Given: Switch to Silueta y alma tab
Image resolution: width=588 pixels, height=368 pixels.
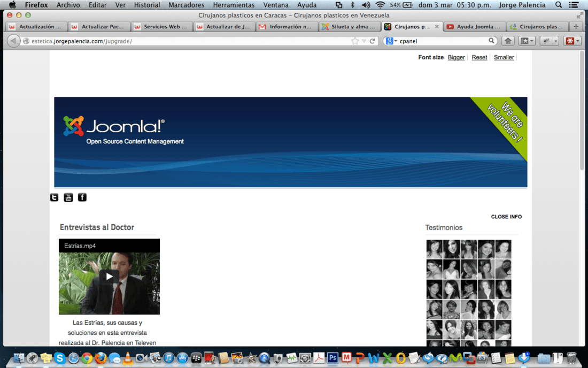Looking at the screenshot, I should [349, 27].
